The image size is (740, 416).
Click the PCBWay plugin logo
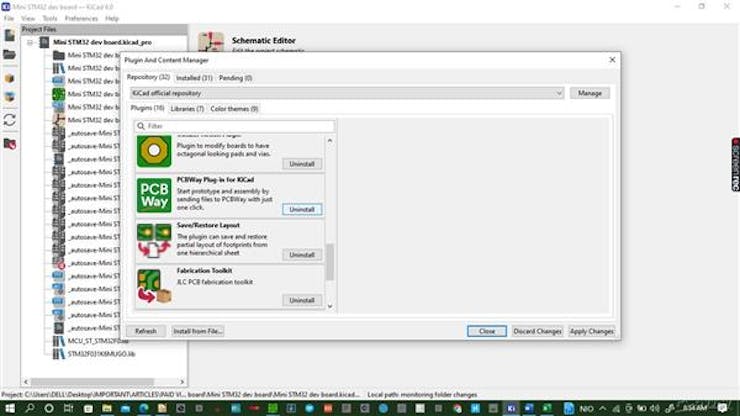coord(154,195)
